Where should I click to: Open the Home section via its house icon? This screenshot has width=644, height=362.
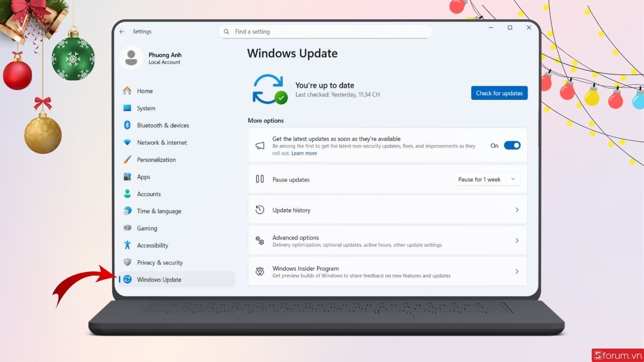[128, 91]
